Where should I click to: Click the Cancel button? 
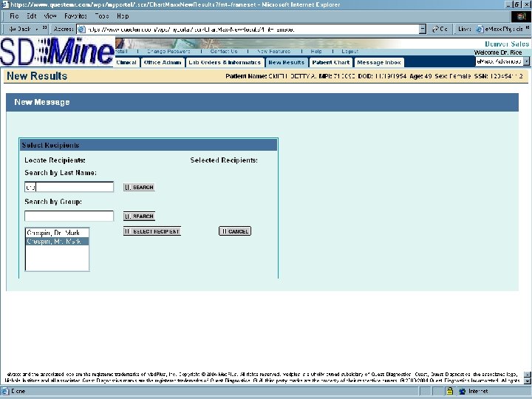tap(235, 231)
